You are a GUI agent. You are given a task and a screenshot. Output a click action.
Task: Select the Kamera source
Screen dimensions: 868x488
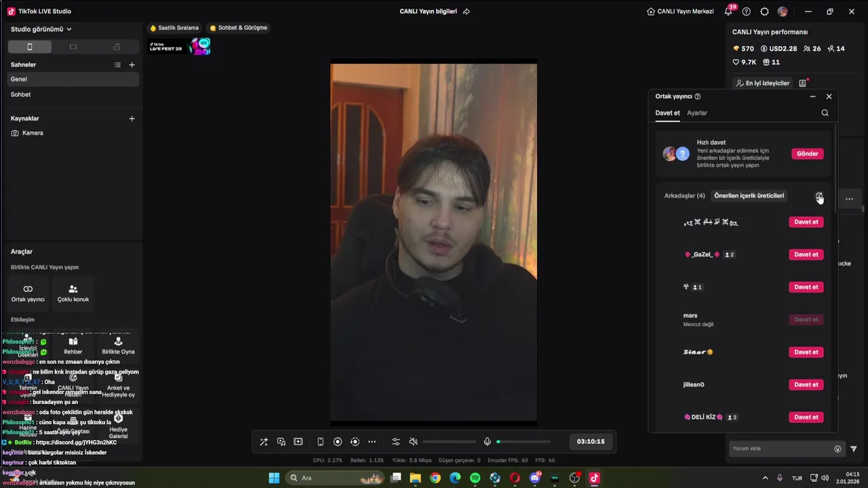(73, 133)
